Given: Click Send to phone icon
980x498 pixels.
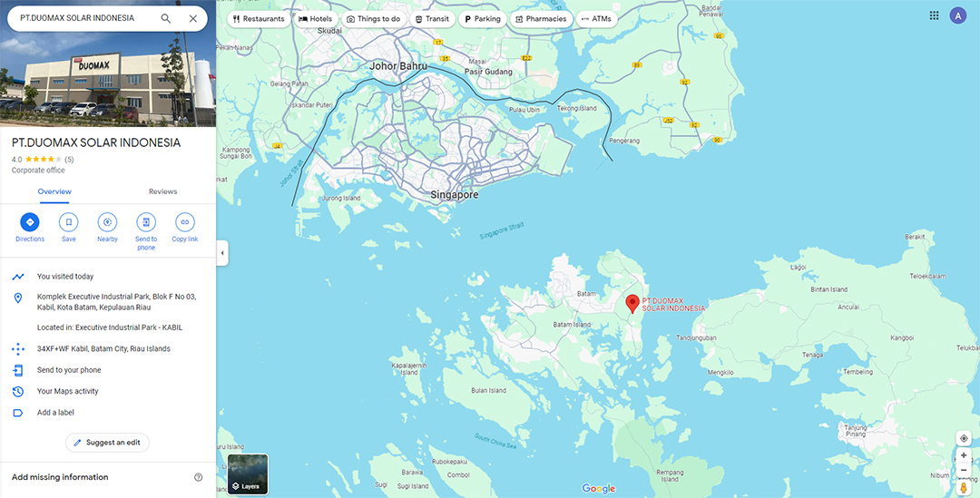Looking at the screenshot, I should point(146,222).
